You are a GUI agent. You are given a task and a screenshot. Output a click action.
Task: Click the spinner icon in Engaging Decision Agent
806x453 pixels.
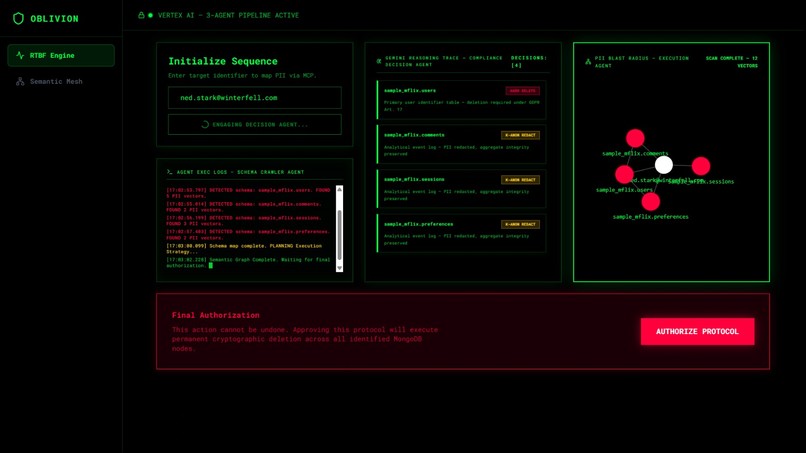tap(205, 124)
